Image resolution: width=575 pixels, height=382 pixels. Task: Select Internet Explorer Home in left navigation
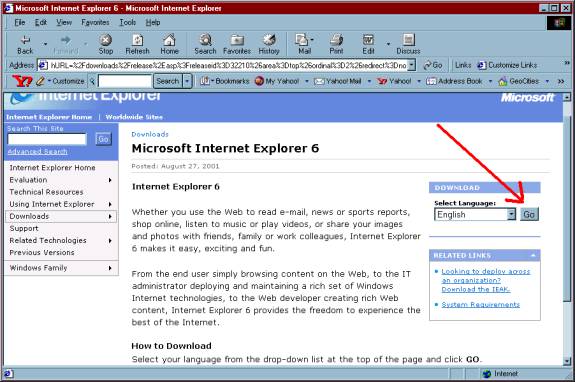52,168
